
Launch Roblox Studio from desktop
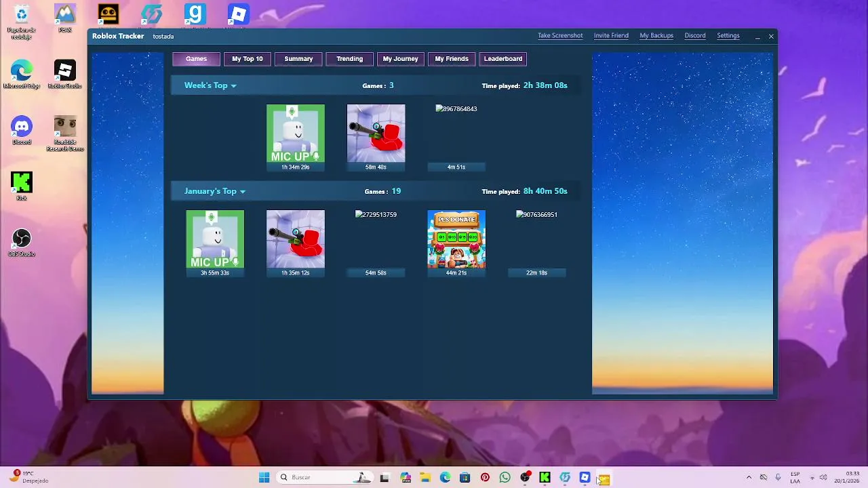point(65,75)
